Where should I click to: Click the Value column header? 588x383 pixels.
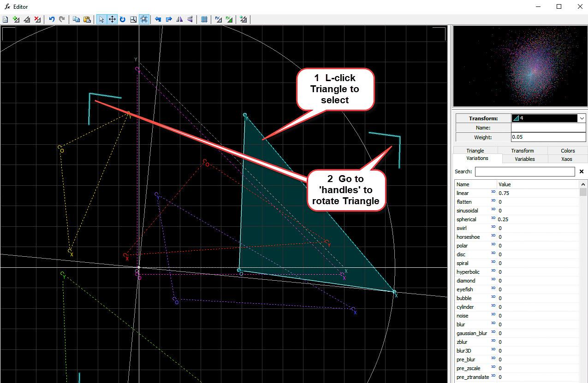[x=538, y=184]
